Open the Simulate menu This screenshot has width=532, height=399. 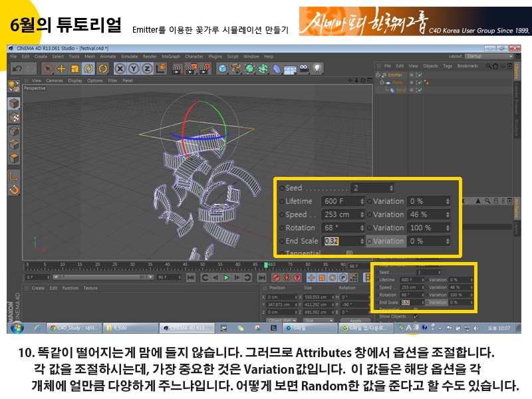tap(129, 57)
